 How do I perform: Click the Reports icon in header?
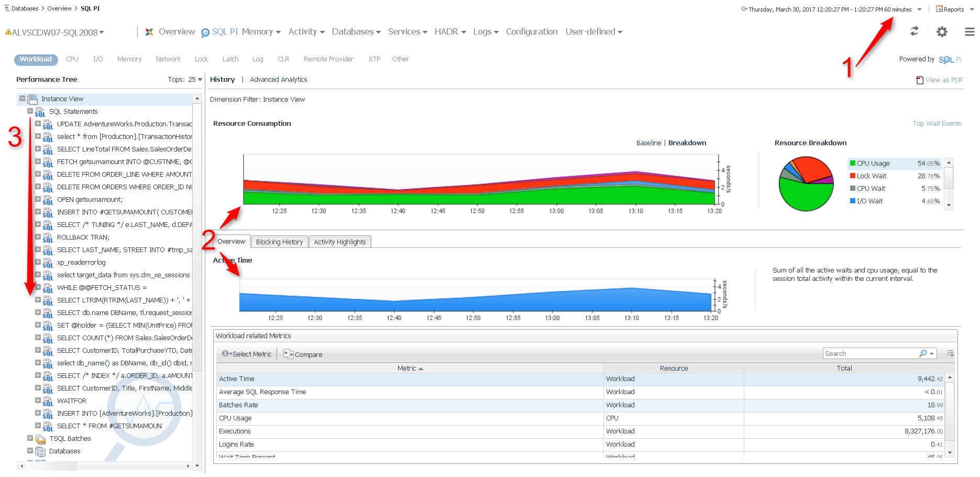(x=939, y=9)
